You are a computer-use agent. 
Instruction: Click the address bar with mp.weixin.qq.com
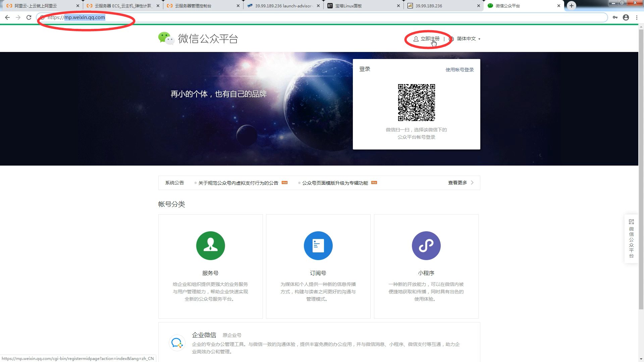322,17
